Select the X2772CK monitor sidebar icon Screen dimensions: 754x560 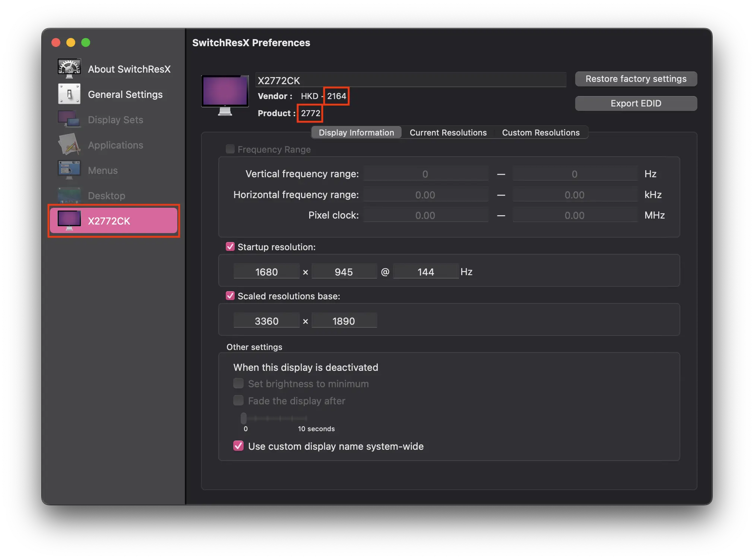click(69, 220)
